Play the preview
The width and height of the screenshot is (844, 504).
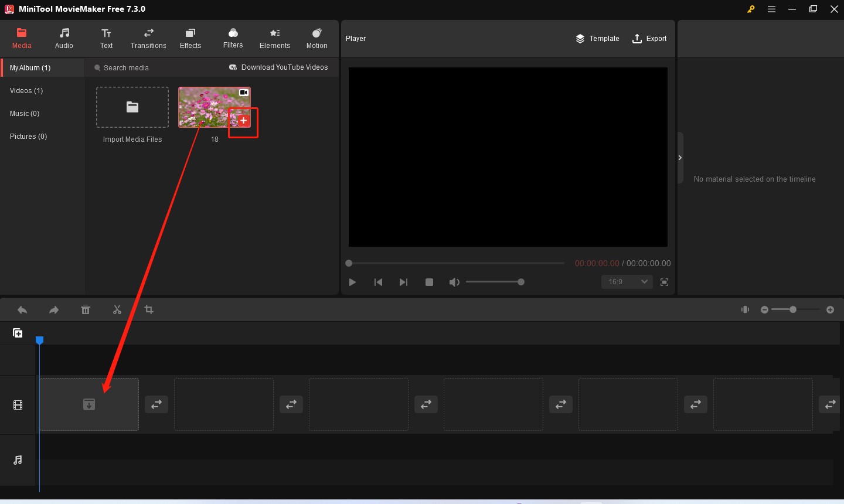tap(352, 282)
